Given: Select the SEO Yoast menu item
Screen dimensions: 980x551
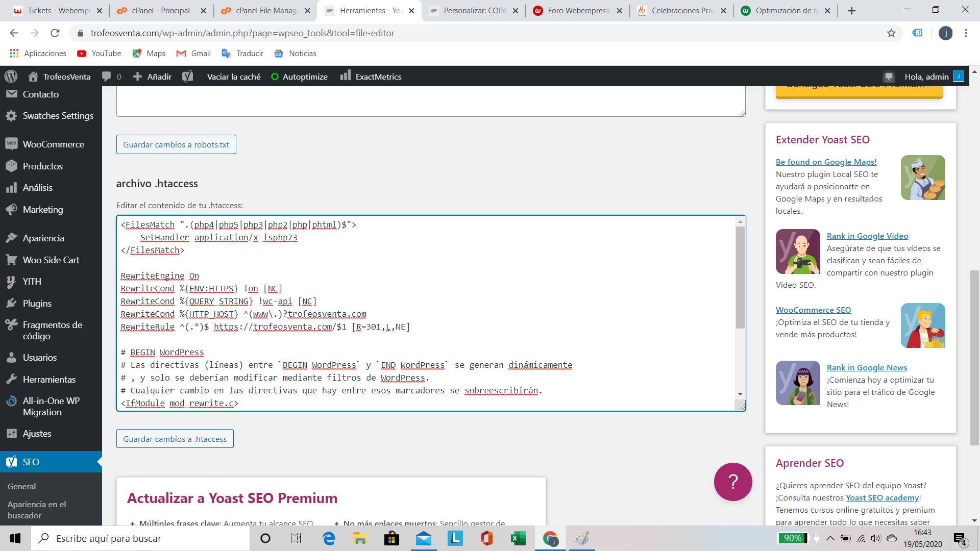Looking at the screenshot, I should click(51, 462).
